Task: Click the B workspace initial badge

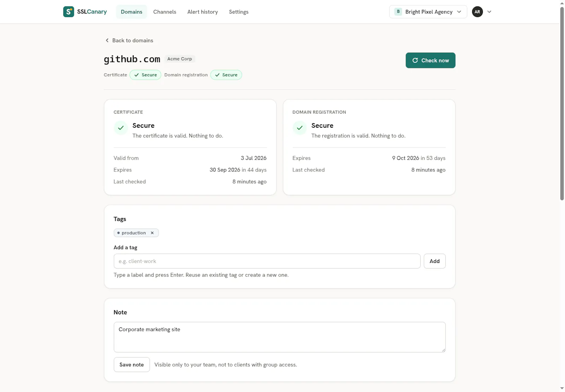Action: 398,12
